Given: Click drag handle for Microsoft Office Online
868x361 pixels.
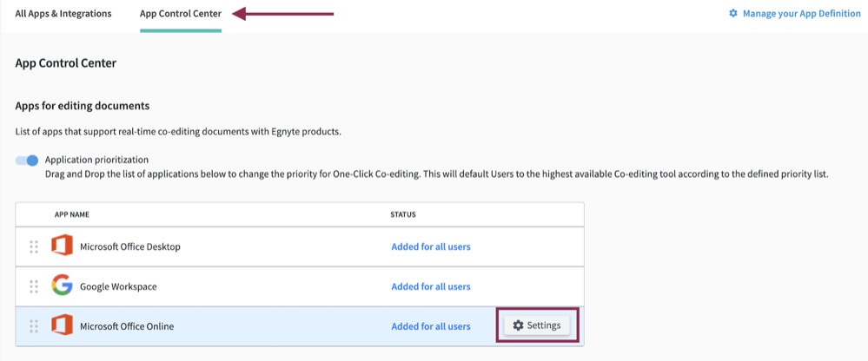Looking at the screenshot, I should pyautogui.click(x=34, y=326).
